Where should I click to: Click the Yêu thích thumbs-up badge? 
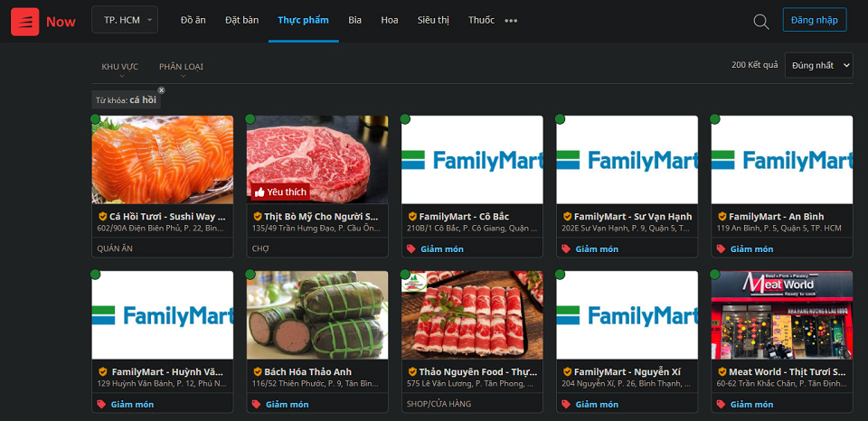(280, 192)
